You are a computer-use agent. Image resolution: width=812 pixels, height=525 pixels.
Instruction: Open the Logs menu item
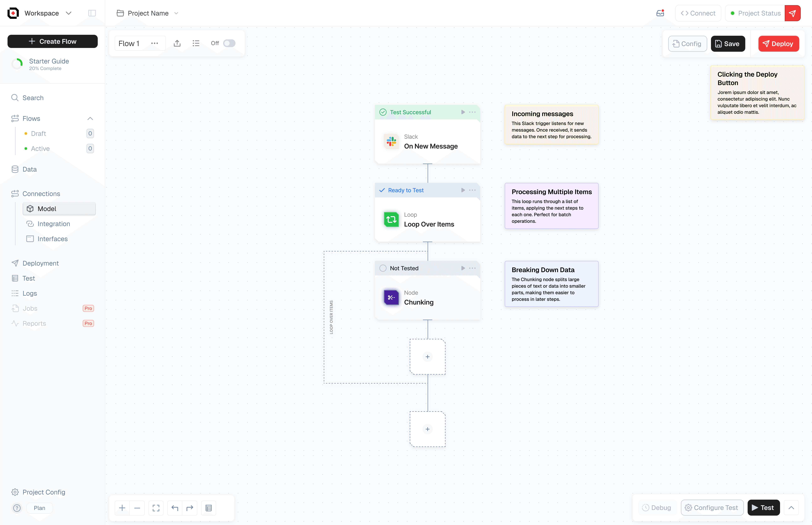(30, 293)
